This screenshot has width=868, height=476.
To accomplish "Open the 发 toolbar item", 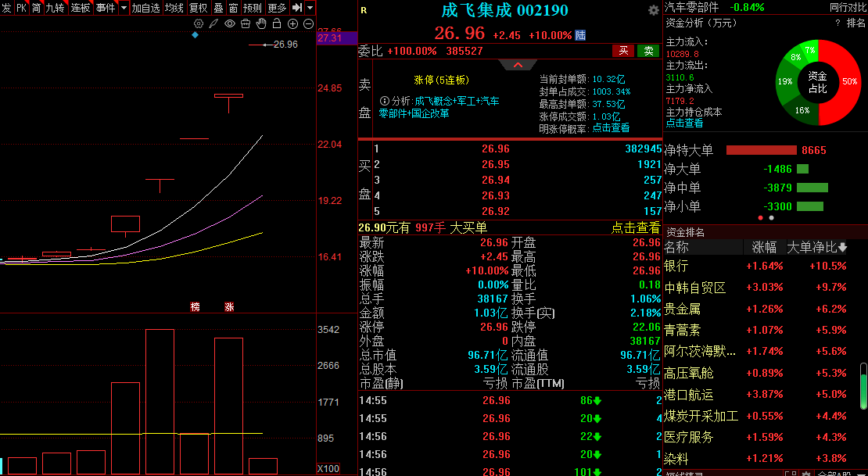I will click(x=6, y=8).
